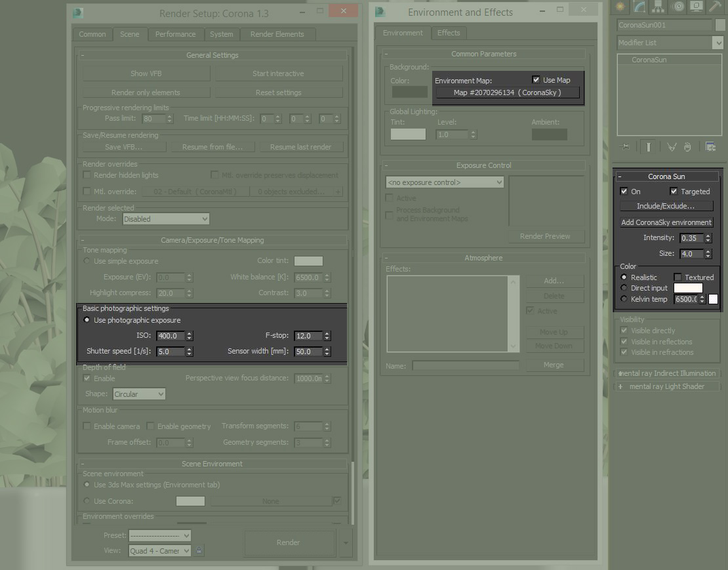728x570 pixels.
Task: Click Make Unique icon in modifier stack
Action: pos(672,147)
